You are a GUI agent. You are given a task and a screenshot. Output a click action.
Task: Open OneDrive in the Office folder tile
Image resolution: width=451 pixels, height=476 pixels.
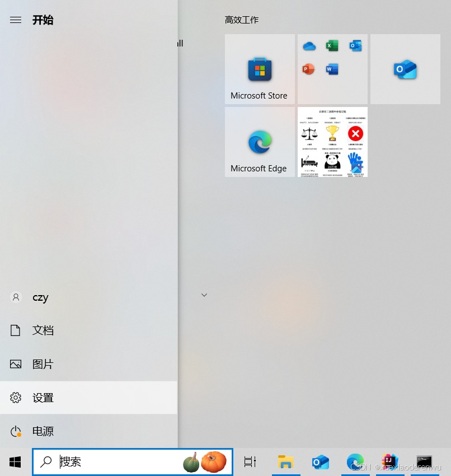(x=309, y=46)
